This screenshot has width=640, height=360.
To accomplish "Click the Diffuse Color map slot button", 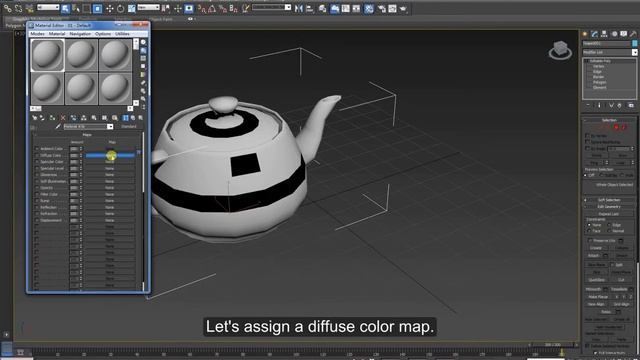I will coord(110,156).
